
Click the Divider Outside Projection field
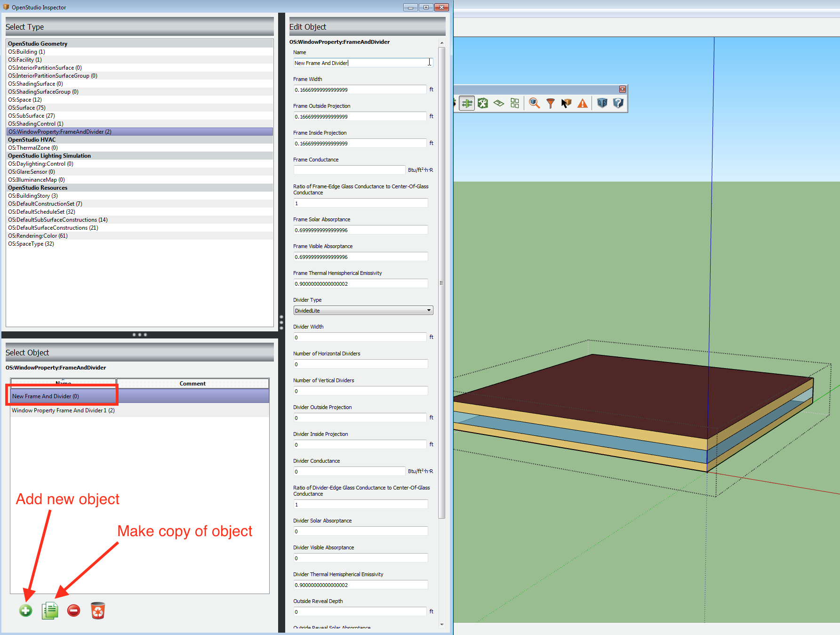(x=360, y=418)
